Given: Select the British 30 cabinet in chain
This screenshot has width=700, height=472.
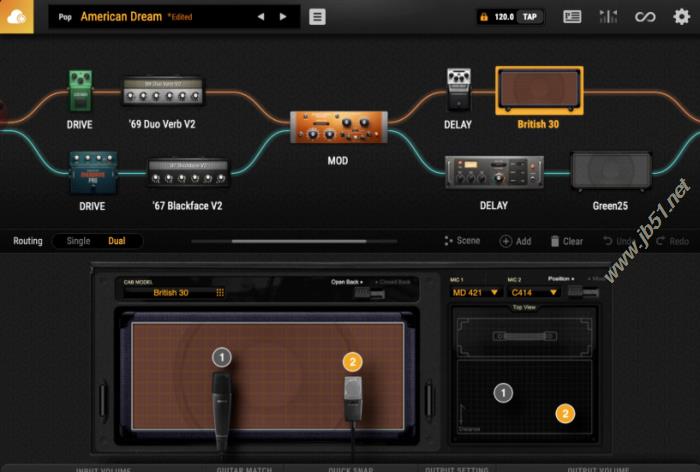Looking at the screenshot, I should [x=539, y=91].
